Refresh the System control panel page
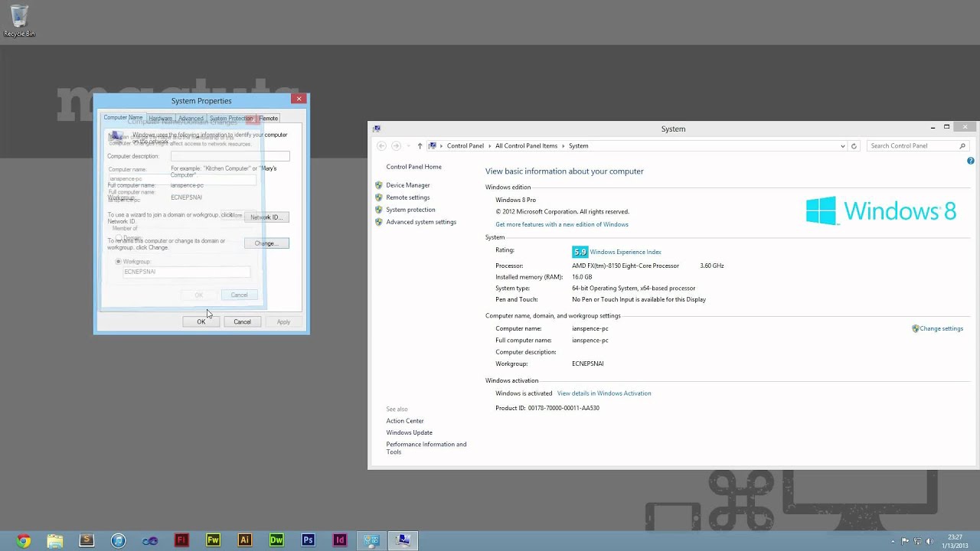The width and height of the screenshot is (980, 551). click(x=854, y=145)
